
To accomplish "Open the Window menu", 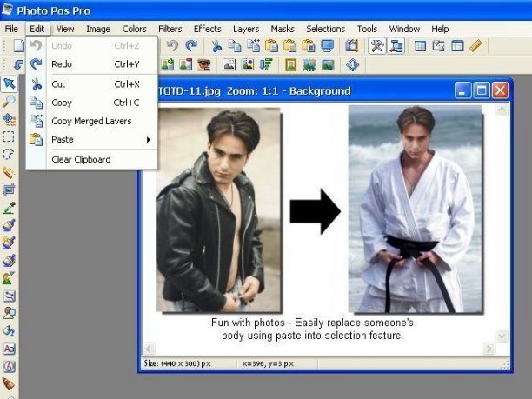I will (404, 29).
